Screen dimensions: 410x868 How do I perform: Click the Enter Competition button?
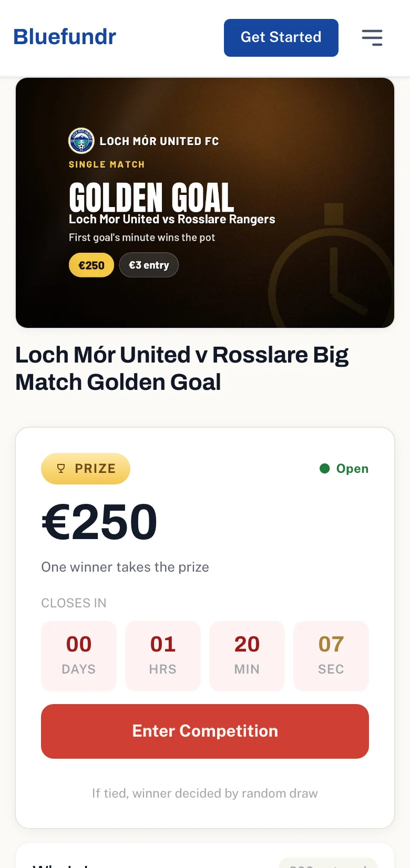tap(205, 731)
